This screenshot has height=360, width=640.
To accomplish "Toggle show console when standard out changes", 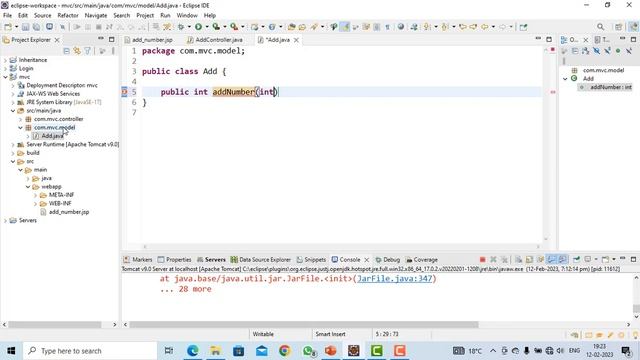I will pos(551,260).
